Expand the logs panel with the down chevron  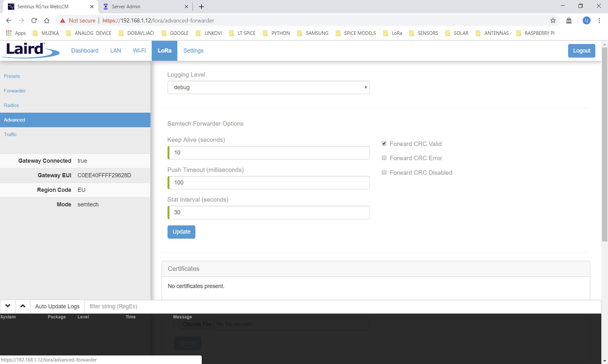coord(8,306)
